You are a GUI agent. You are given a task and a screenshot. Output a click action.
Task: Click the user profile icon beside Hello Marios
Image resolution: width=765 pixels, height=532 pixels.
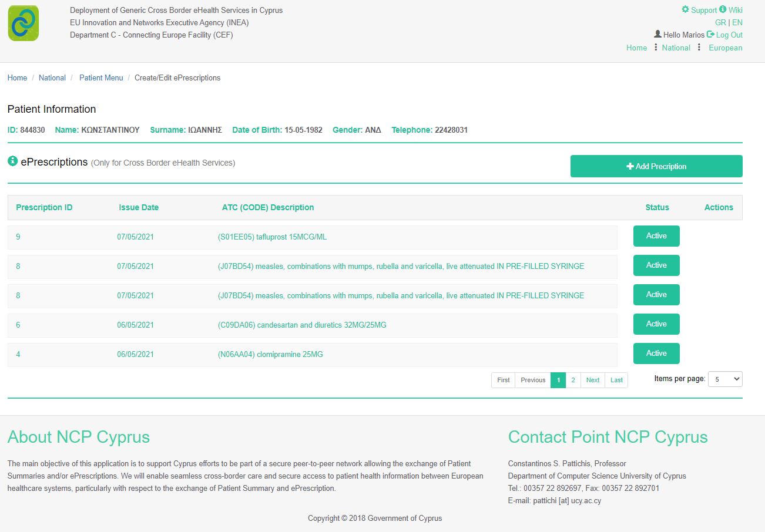(657, 35)
